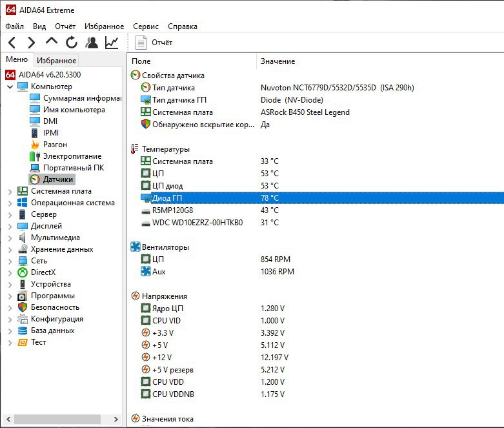
Task: Click the Разгон flame icon
Action: point(35,145)
